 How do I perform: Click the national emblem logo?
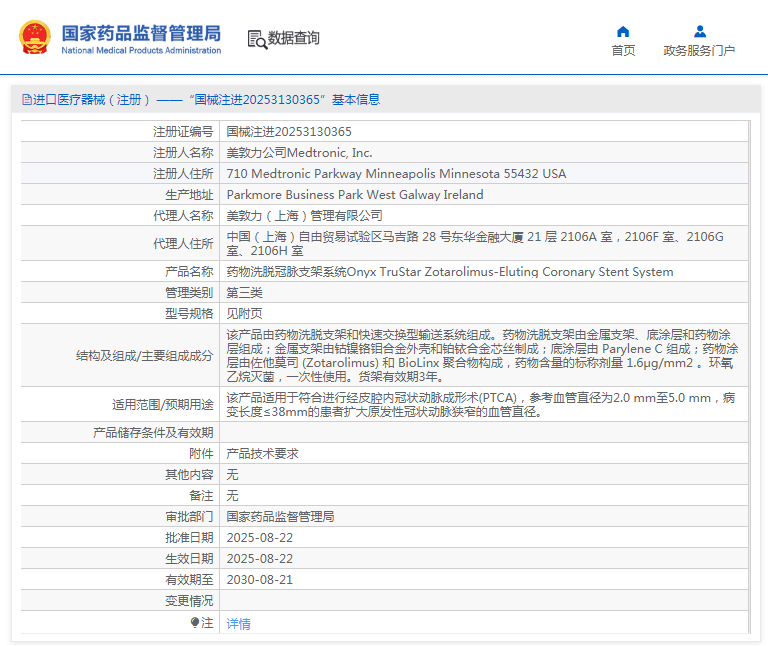[x=34, y=38]
